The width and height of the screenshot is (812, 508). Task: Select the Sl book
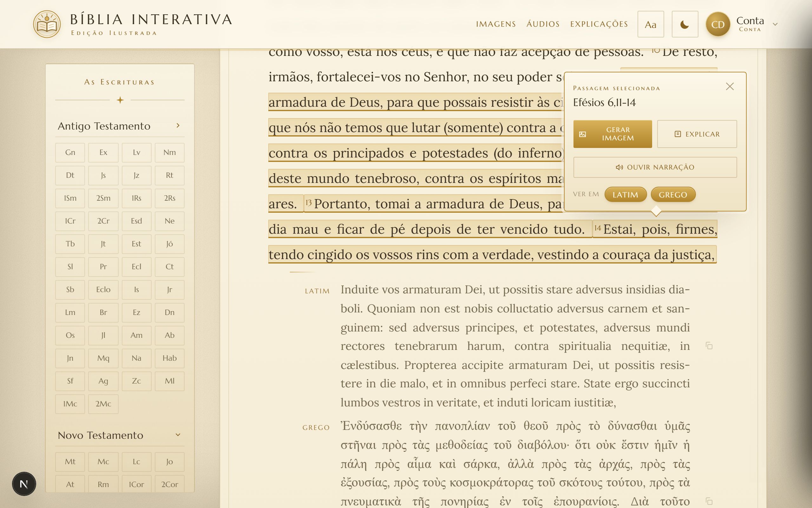(70, 267)
